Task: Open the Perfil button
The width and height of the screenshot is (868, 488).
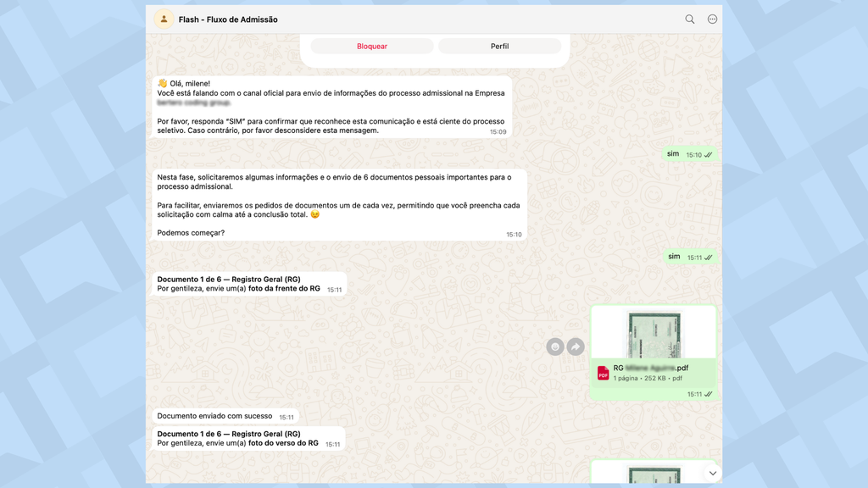Action: (x=500, y=45)
